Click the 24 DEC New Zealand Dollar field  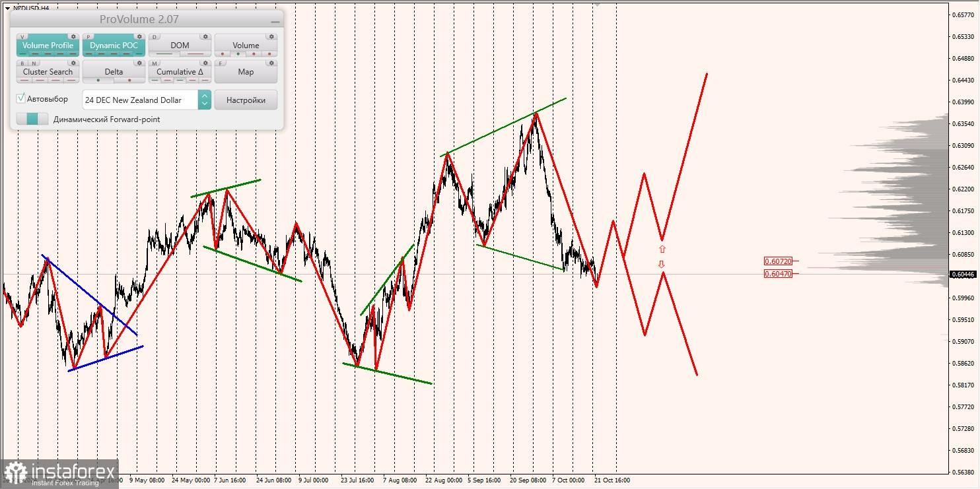click(x=140, y=100)
